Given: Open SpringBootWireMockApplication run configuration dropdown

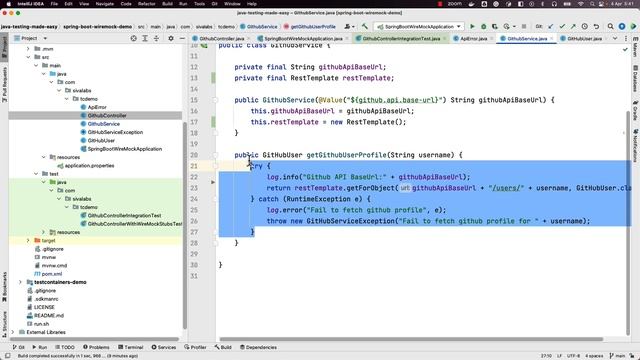Looking at the screenshot, I should tap(419, 27).
